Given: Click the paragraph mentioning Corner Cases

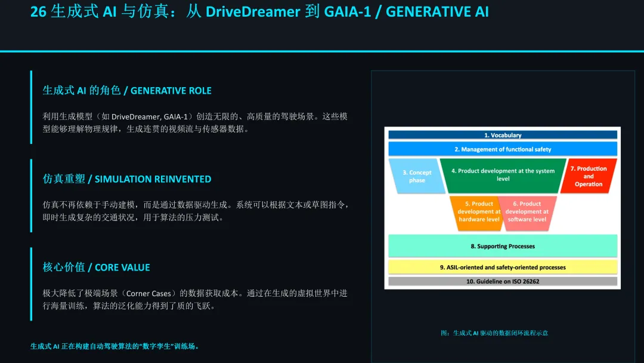Looking at the screenshot, I should pyautogui.click(x=195, y=299).
